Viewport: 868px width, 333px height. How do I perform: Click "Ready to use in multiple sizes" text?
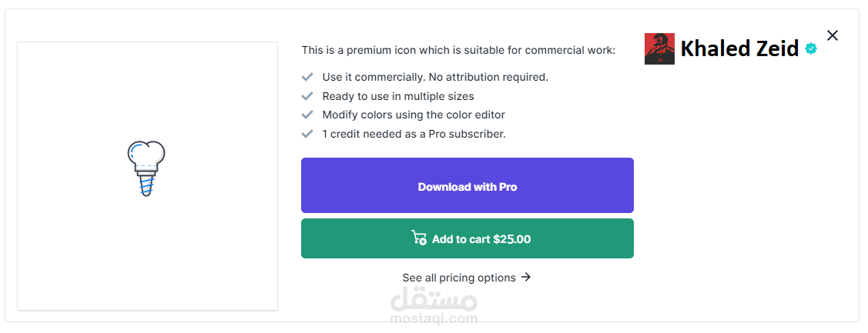[x=398, y=96]
